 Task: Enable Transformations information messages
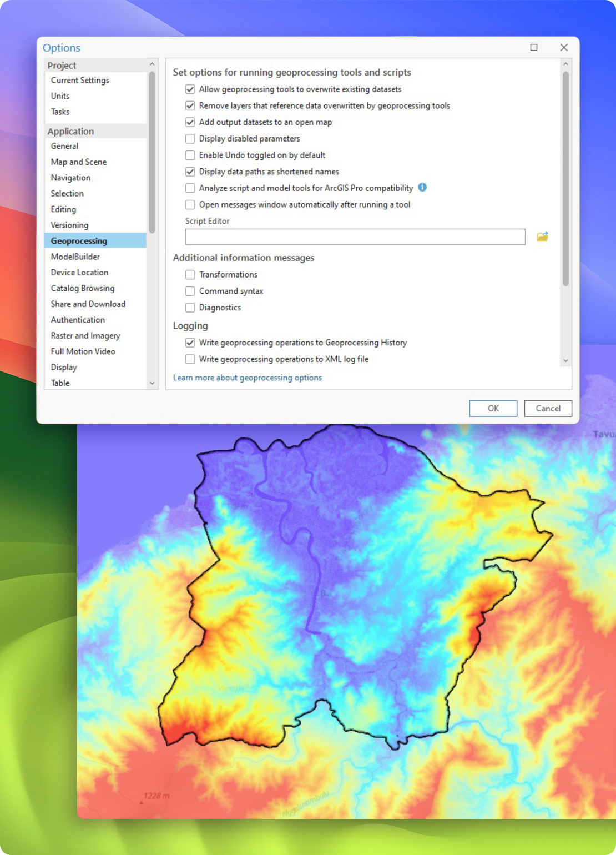[191, 274]
